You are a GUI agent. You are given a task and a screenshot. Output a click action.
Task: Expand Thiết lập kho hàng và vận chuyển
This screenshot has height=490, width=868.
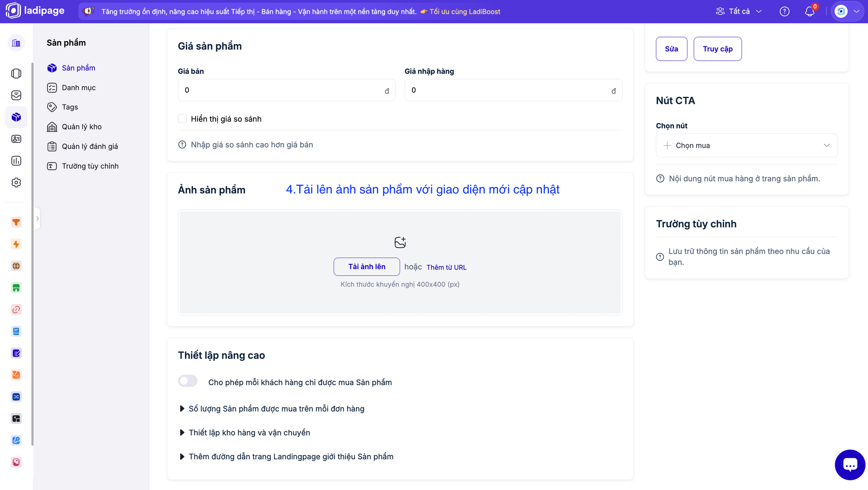pyautogui.click(x=249, y=433)
